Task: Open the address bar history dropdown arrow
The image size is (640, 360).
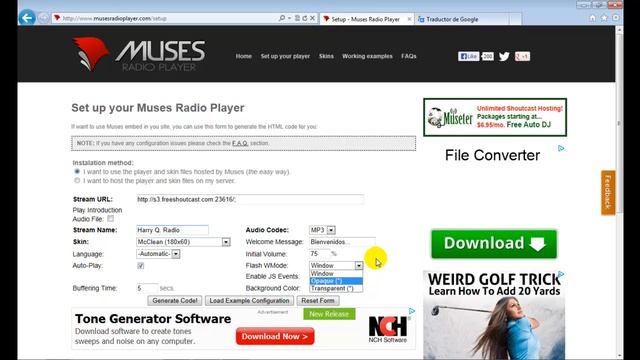Action: [x=289, y=18]
